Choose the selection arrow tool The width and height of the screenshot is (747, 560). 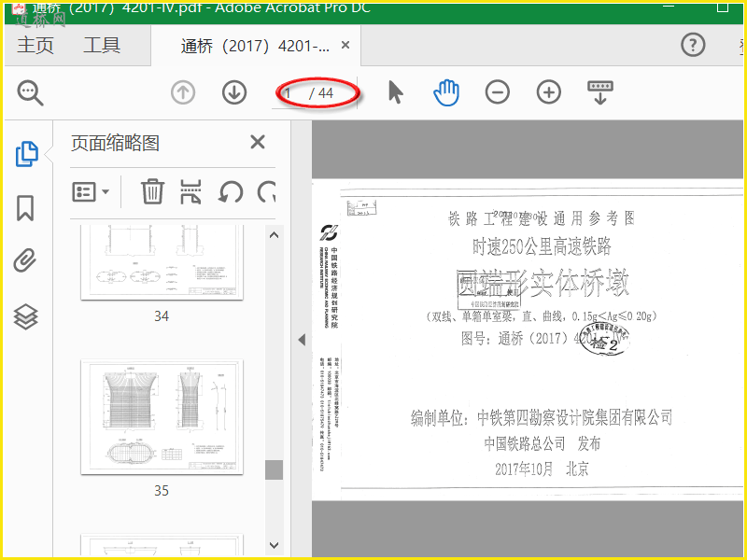tap(395, 92)
